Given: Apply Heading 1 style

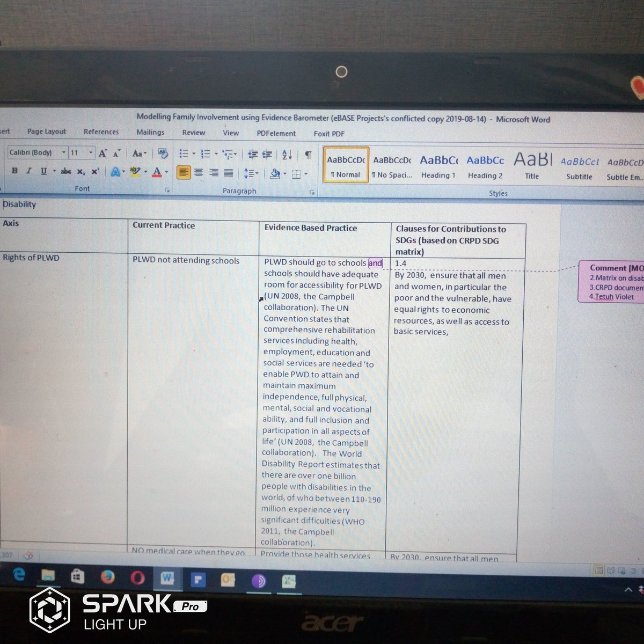Looking at the screenshot, I should click(438, 167).
